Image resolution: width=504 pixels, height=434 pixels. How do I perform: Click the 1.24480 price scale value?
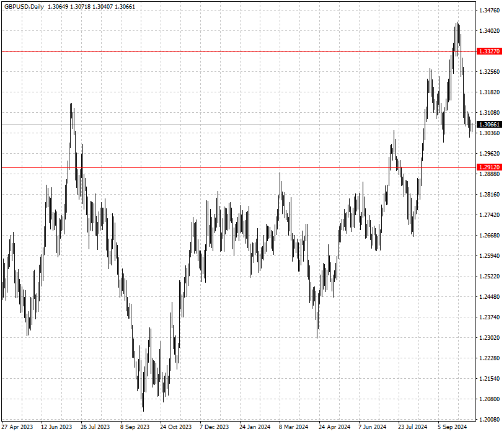click(x=489, y=297)
